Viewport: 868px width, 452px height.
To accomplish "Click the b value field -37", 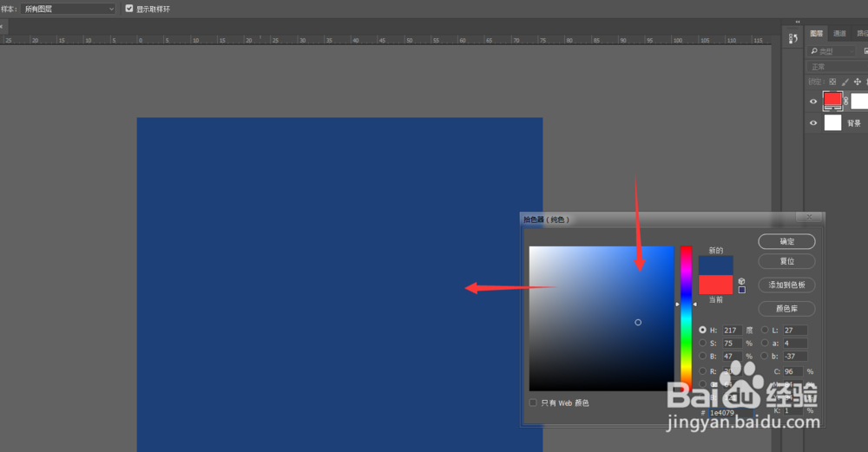I will click(795, 357).
